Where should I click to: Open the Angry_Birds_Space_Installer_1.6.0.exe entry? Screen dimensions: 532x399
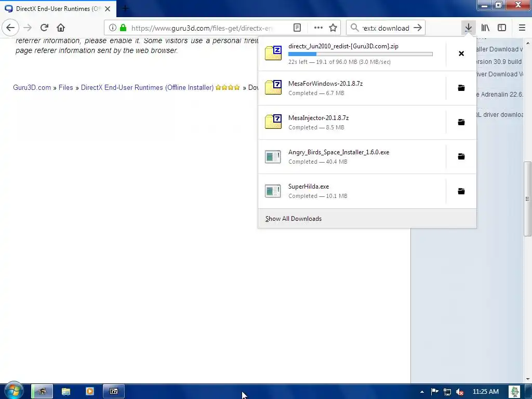(x=352, y=156)
